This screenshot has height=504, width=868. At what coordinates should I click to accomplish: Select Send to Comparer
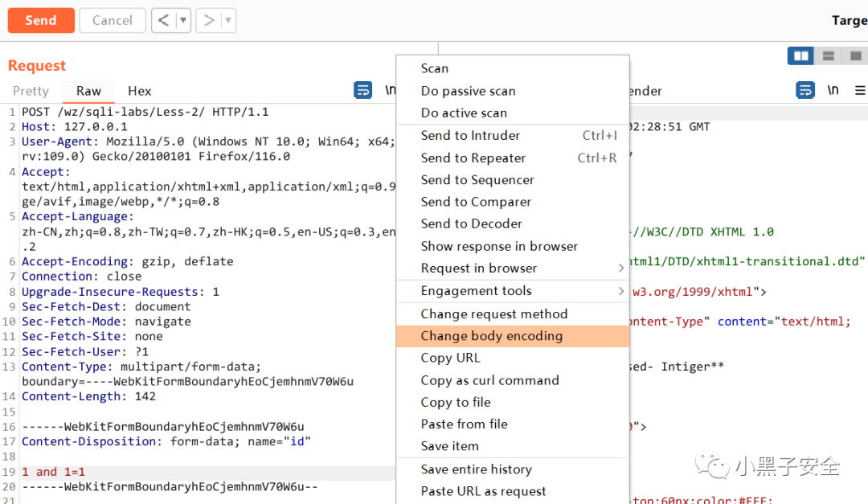pos(513,202)
